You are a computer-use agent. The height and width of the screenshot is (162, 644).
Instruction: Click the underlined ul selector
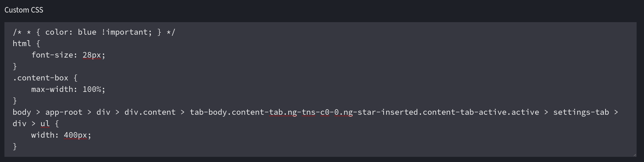[45, 124]
